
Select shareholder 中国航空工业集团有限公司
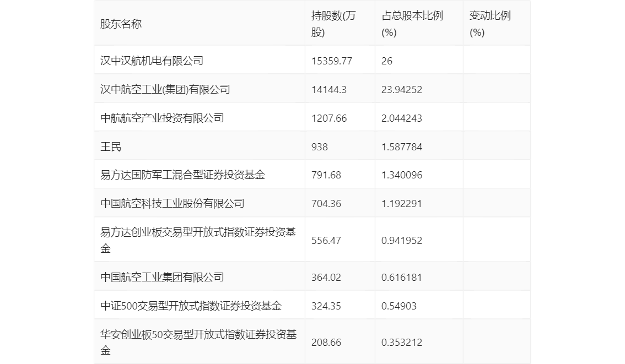pyautogui.click(x=162, y=277)
